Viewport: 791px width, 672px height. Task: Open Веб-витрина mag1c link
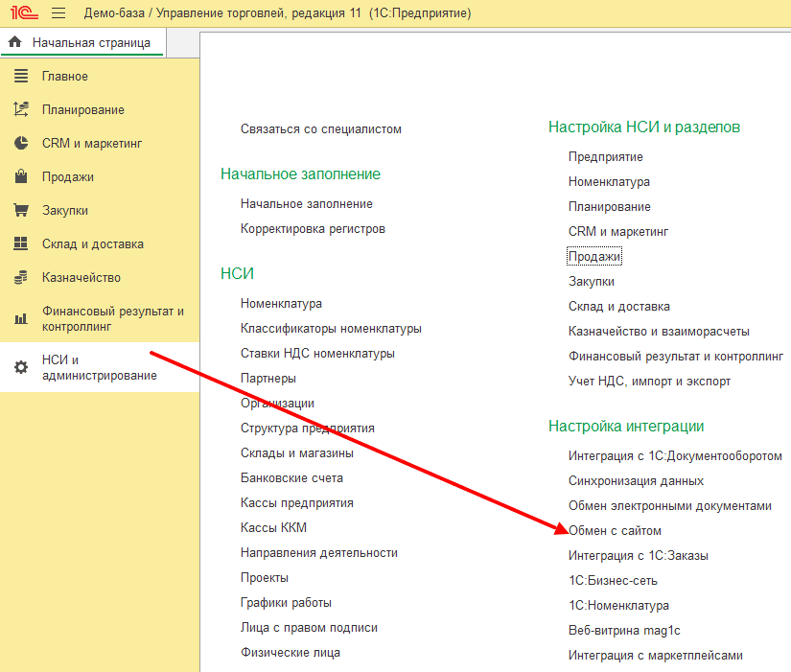click(624, 631)
